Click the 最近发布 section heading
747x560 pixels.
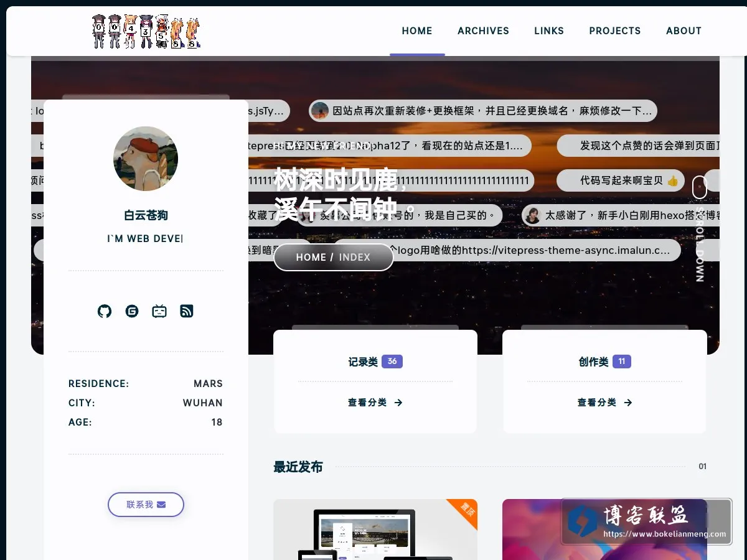[298, 467]
